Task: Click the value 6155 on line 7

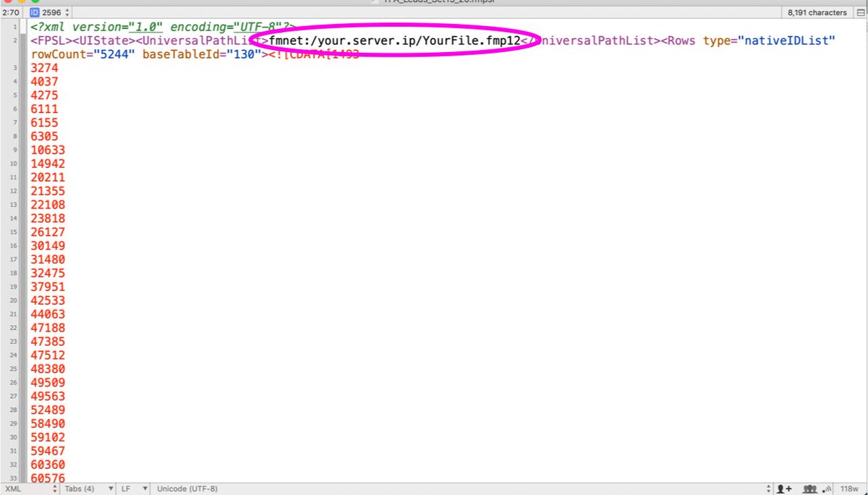Action: coord(45,123)
